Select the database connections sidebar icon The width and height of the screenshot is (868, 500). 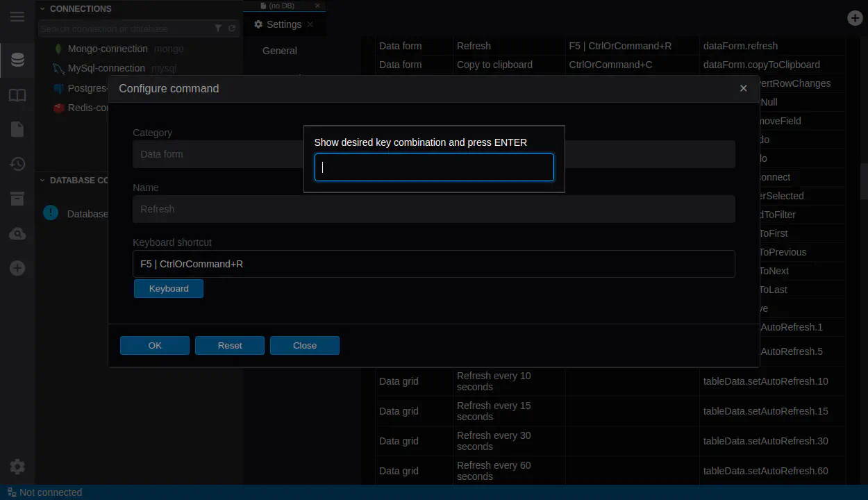point(17,60)
